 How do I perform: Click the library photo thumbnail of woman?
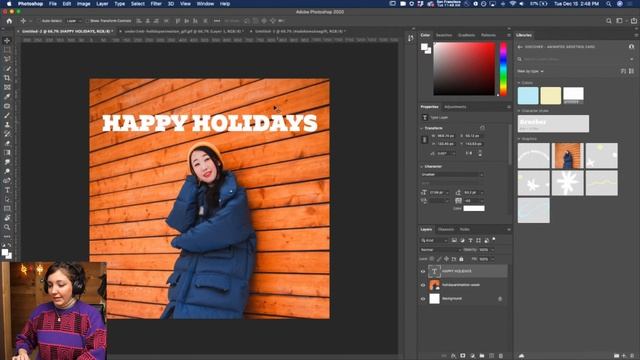[x=568, y=156]
